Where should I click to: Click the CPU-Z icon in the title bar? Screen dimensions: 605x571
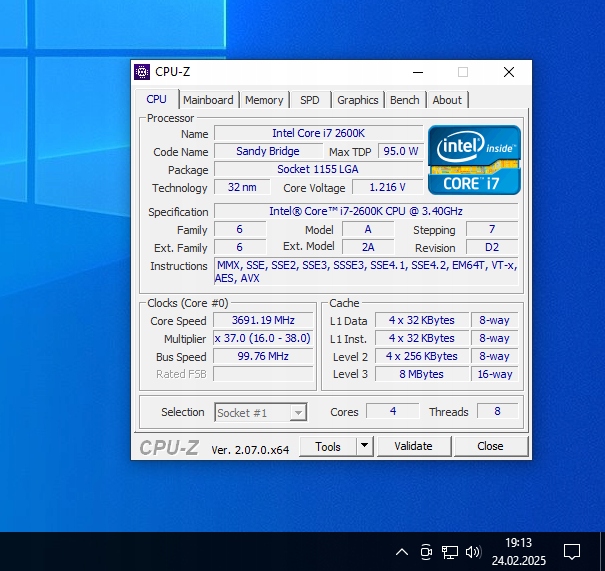tap(142, 72)
